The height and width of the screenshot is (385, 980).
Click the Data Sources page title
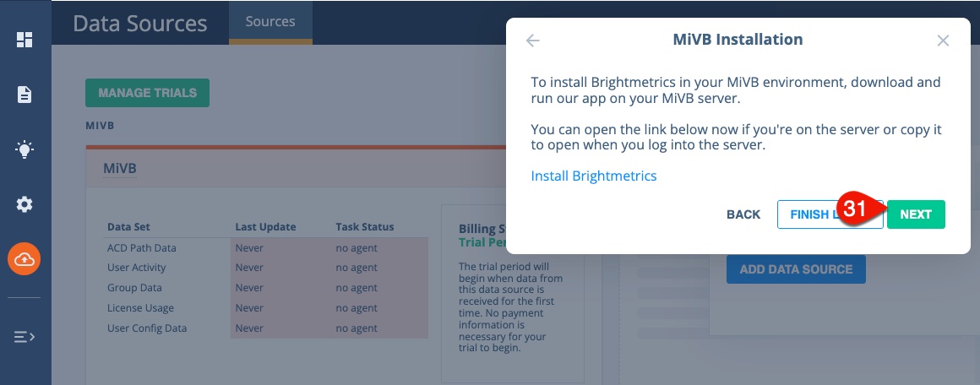click(140, 24)
